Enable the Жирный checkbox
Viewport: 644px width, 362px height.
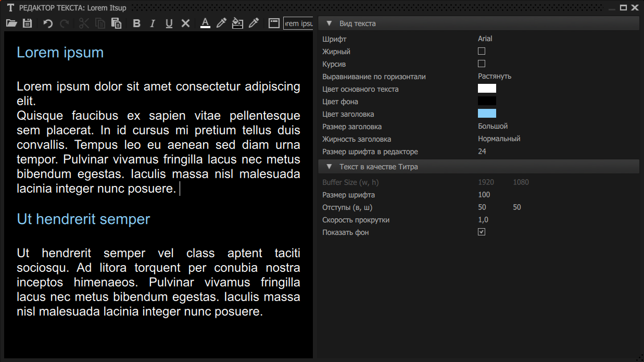(482, 51)
